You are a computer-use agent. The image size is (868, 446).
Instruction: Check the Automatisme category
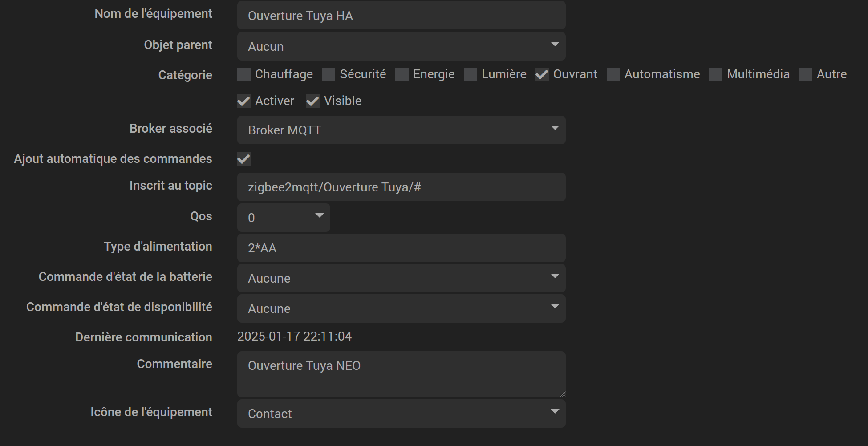(x=613, y=74)
